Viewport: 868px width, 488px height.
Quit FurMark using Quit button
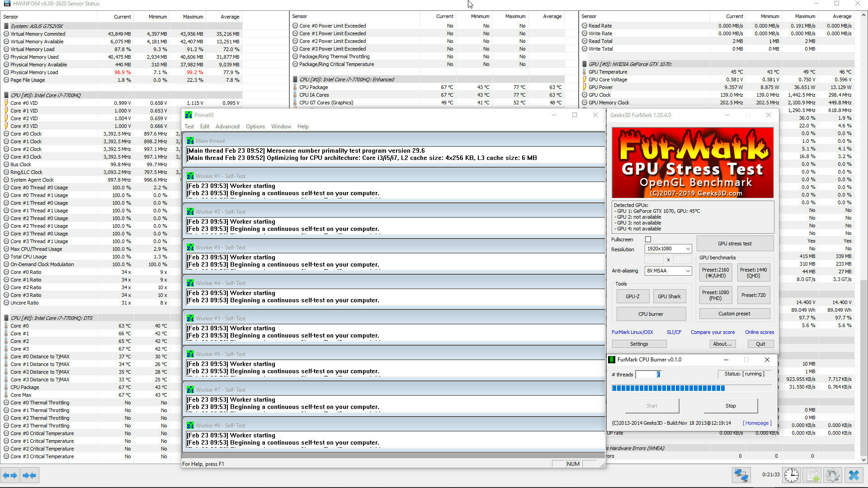(760, 344)
